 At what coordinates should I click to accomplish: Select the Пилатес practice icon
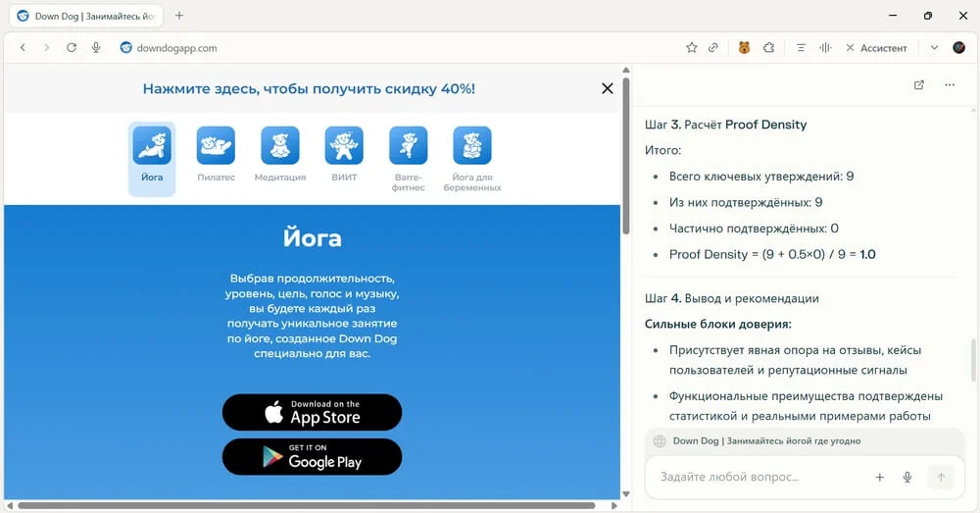pyautogui.click(x=216, y=146)
